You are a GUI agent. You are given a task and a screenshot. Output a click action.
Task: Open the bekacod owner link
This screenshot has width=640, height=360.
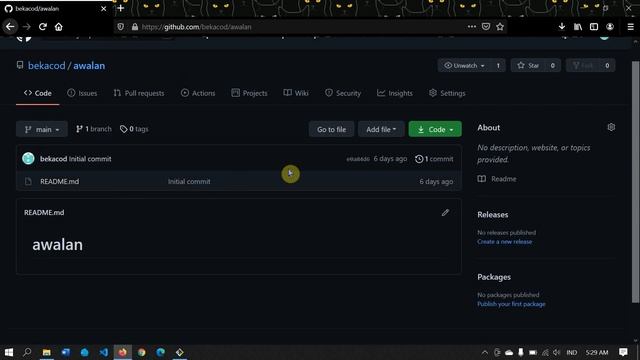[x=47, y=66]
